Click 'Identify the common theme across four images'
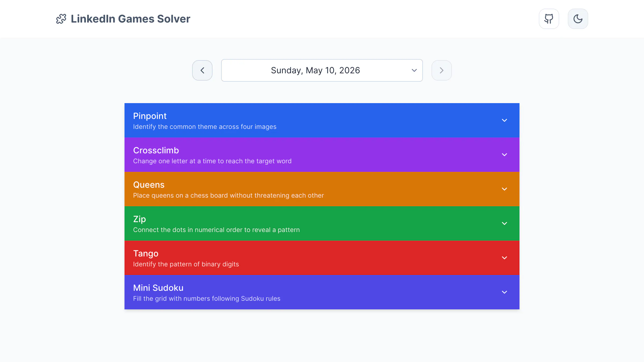The image size is (644, 362). (205, 127)
